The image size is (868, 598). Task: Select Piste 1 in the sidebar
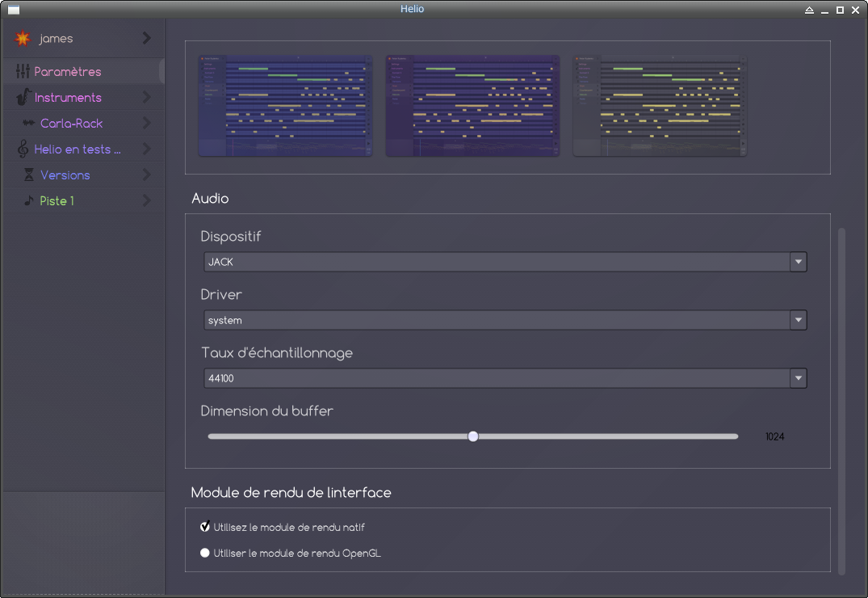coord(83,200)
